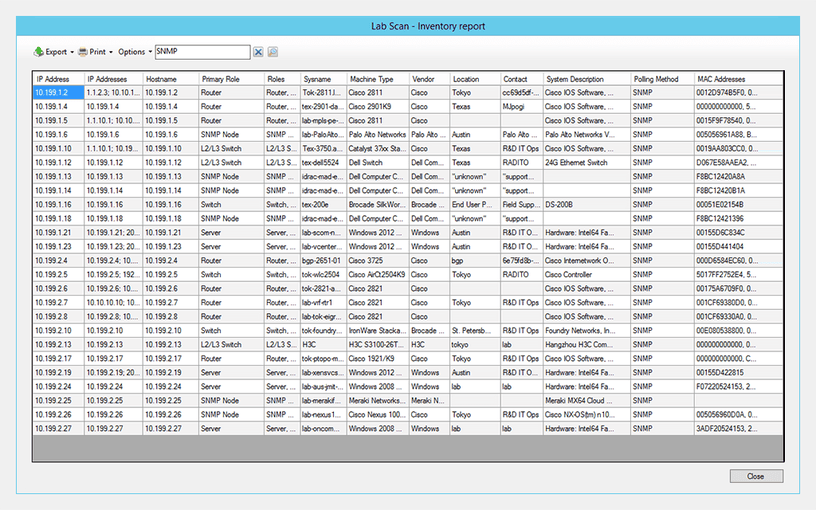The width and height of the screenshot is (816, 510).
Task: Select the 10.199.2.5 IP Address cell
Action: (x=59, y=275)
